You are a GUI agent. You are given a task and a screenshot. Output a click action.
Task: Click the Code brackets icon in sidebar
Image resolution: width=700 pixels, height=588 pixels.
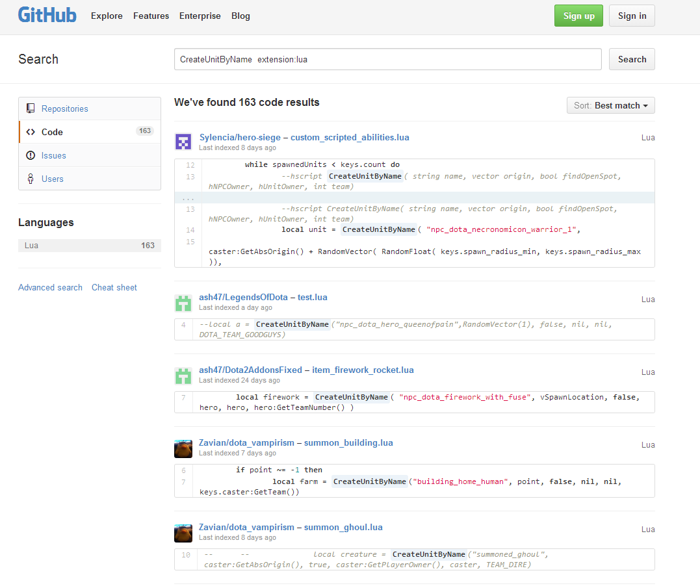pos(31,132)
